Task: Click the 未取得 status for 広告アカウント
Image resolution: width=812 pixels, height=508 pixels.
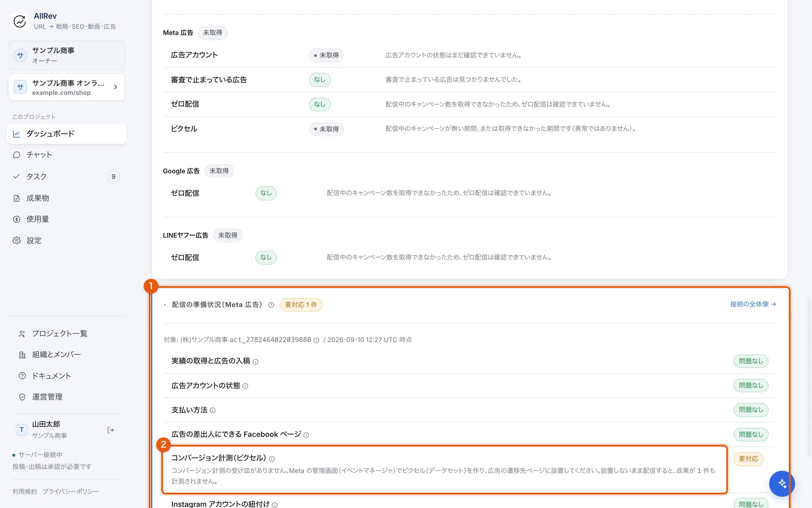Action: tap(326, 55)
